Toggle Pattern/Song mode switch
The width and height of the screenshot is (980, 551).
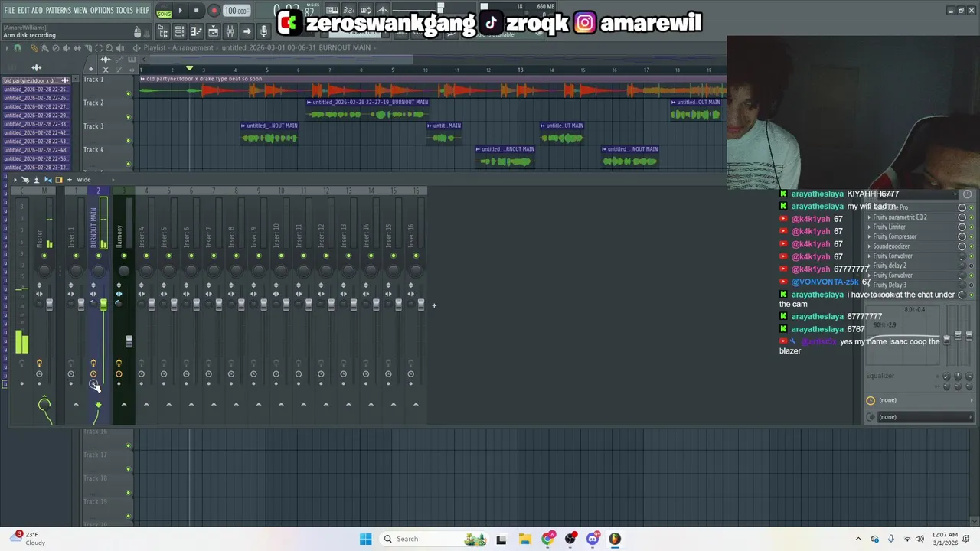click(164, 11)
